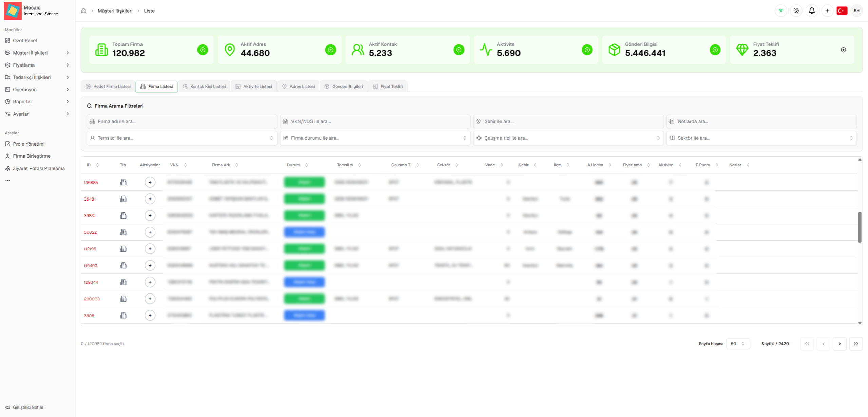Click Firma adı ile ara input
Viewport: 868px width, 417px height.
pyautogui.click(x=182, y=121)
